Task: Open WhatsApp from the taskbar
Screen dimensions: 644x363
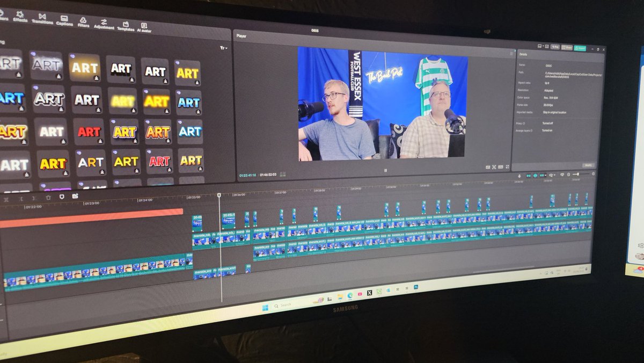Action: (x=379, y=292)
